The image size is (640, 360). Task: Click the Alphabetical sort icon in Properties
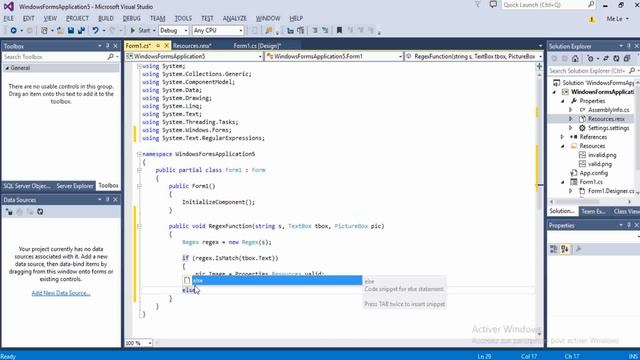(x=565, y=249)
